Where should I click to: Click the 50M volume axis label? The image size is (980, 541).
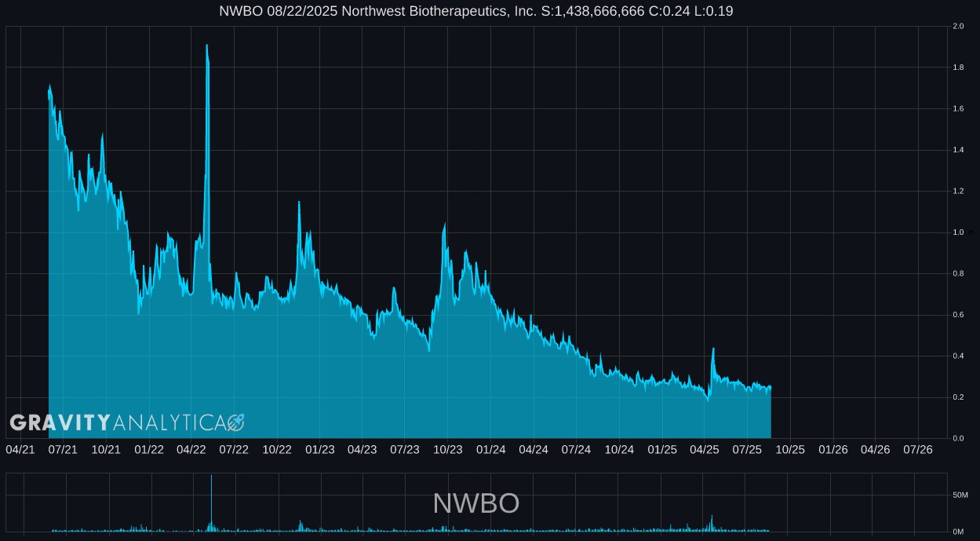click(960, 495)
